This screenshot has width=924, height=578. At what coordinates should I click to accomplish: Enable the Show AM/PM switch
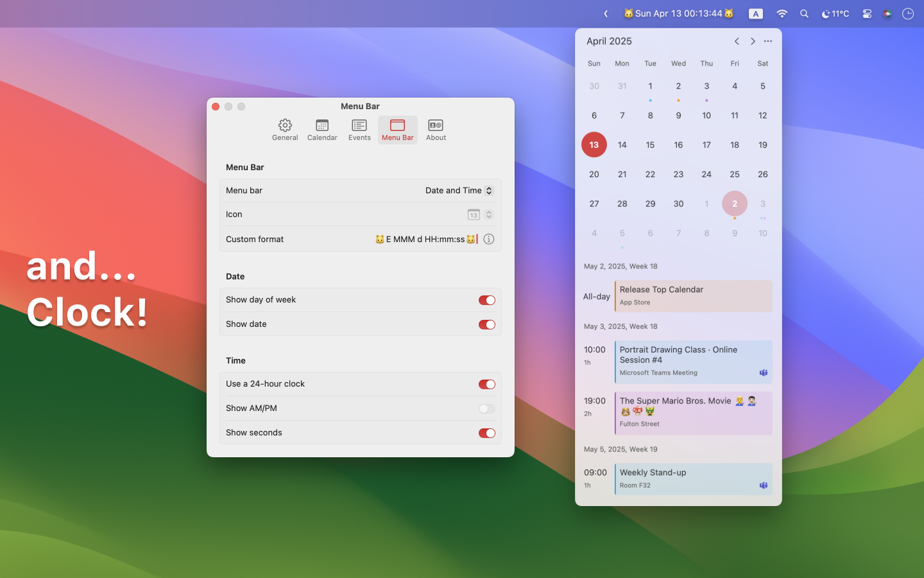point(487,408)
